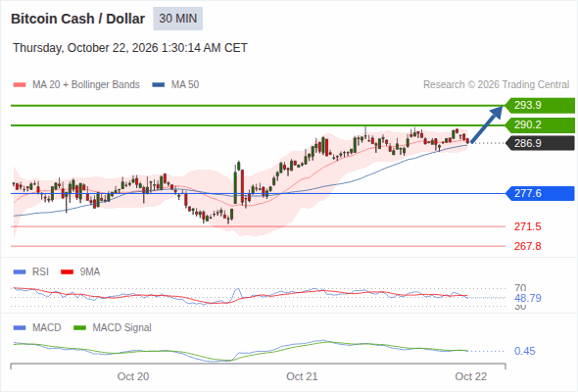This screenshot has height=392, width=578.
Task: Click the Oct 20 time axis label
Action: [x=133, y=376]
